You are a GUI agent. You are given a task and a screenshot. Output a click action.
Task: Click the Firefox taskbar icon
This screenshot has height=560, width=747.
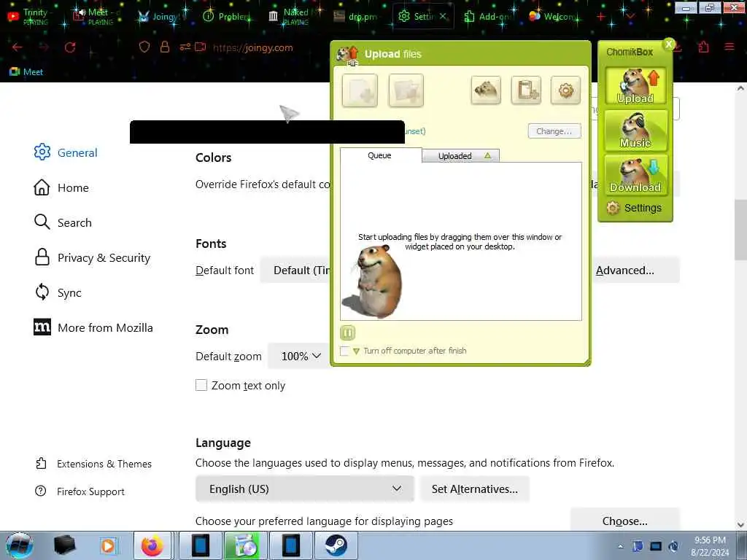(152, 545)
